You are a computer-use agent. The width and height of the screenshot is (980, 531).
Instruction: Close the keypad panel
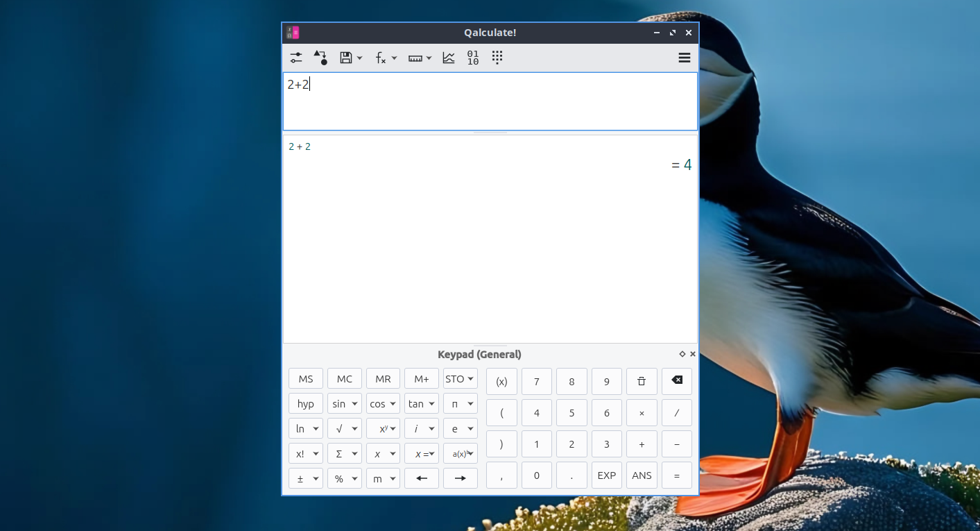[692, 354]
